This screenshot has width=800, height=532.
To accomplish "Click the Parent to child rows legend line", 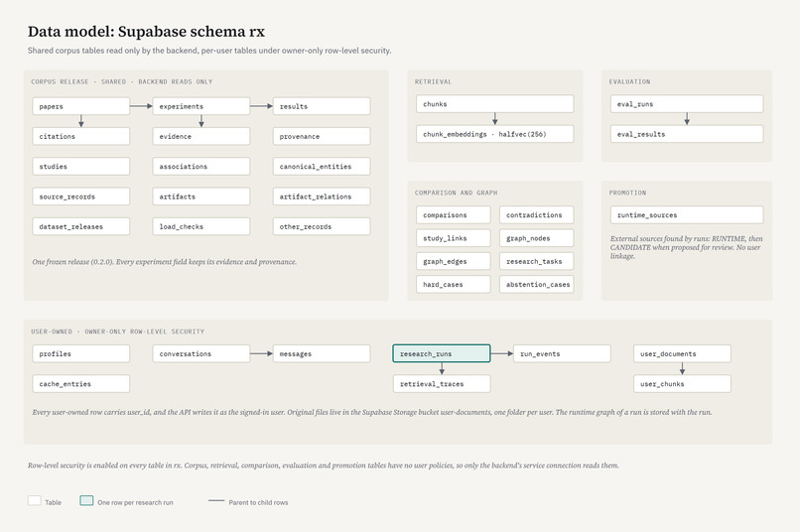I will pyautogui.click(x=216, y=501).
